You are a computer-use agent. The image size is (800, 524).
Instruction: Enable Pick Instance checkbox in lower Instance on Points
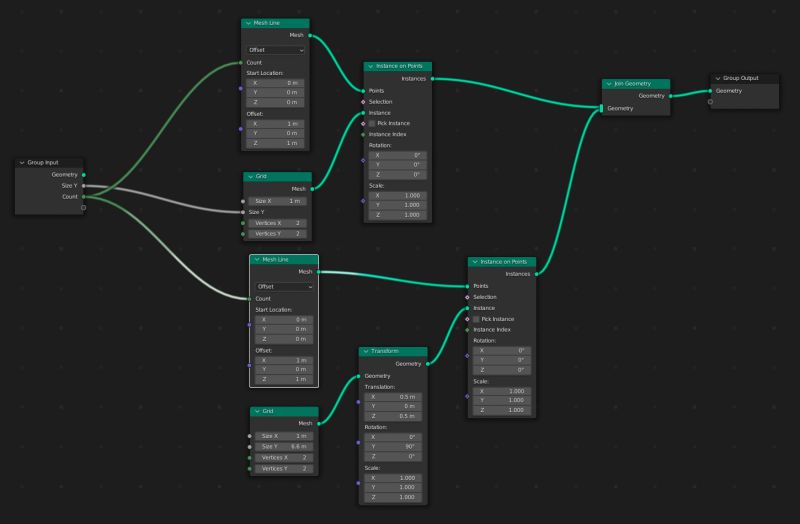(476, 319)
